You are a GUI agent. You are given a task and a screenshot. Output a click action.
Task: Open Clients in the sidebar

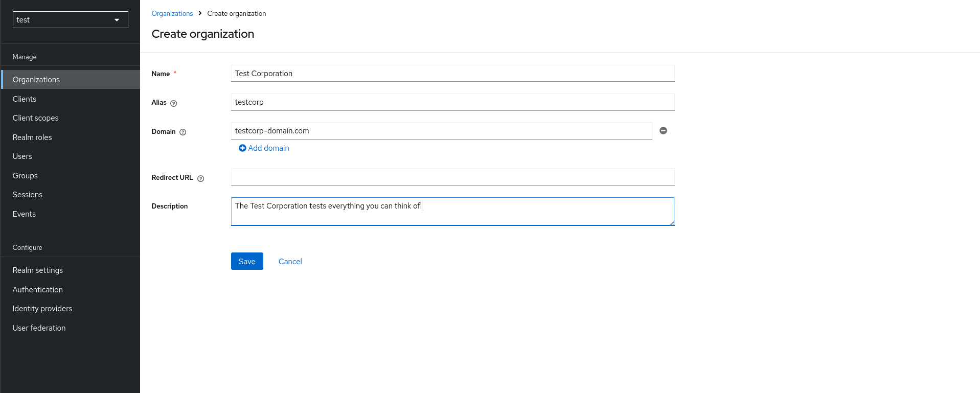pos(25,99)
